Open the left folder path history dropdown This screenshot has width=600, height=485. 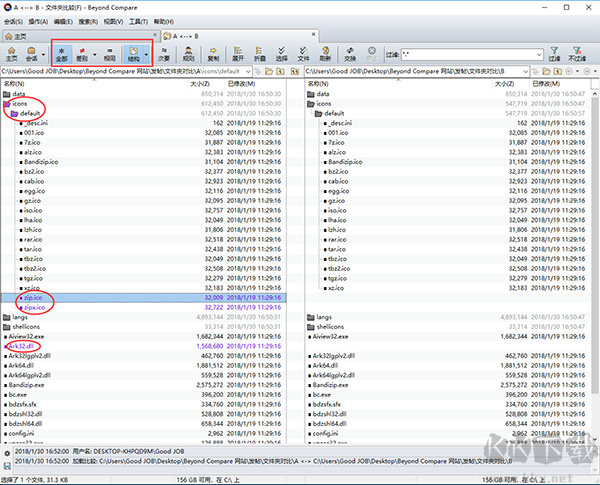tap(248, 71)
